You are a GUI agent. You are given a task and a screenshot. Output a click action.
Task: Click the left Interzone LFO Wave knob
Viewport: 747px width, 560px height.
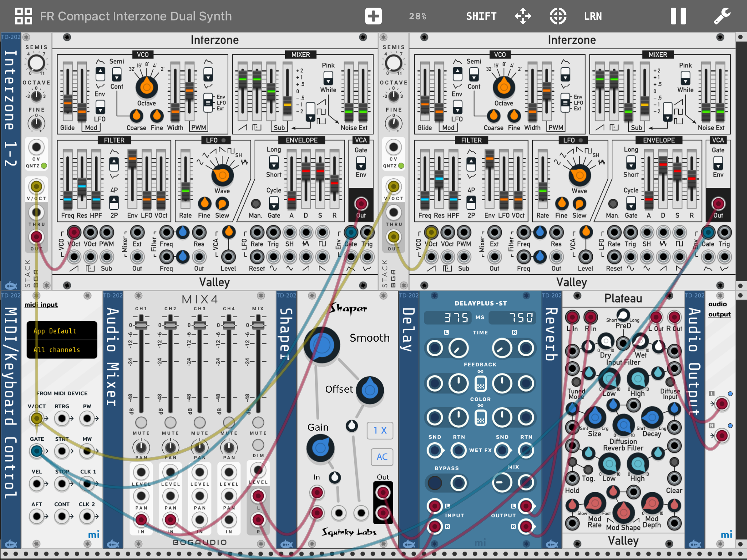tap(222, 175)
